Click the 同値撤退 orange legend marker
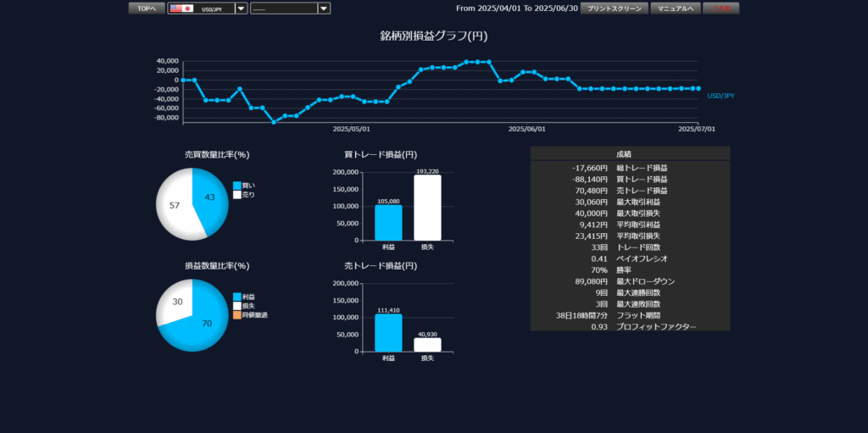The width and height of the screenshot is (868, 433). click(x=237, y=315)
